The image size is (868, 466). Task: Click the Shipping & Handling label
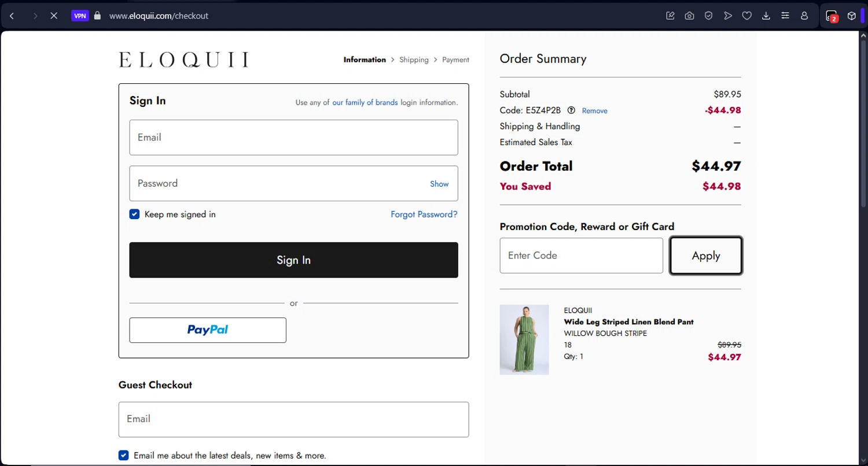pyautogui.click(x=540, y=126)
